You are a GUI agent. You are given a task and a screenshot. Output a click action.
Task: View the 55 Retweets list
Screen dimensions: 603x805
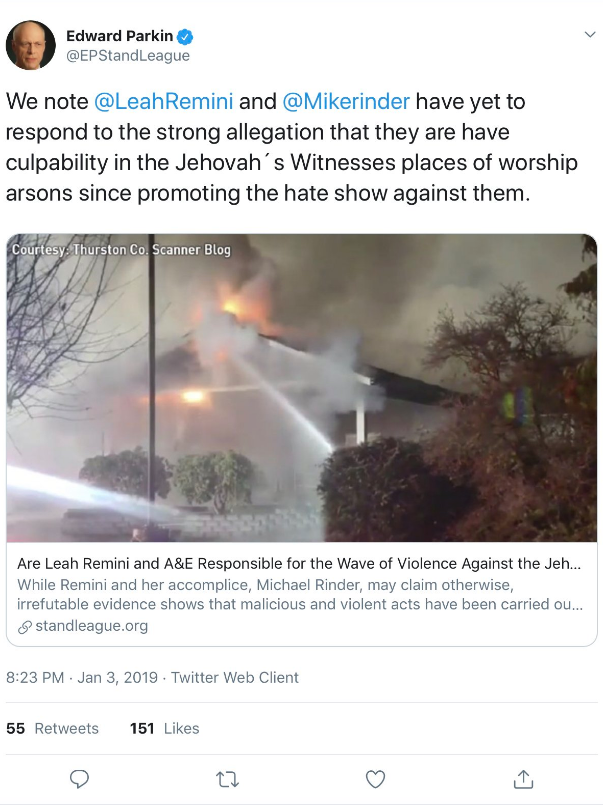click(52, 728)
